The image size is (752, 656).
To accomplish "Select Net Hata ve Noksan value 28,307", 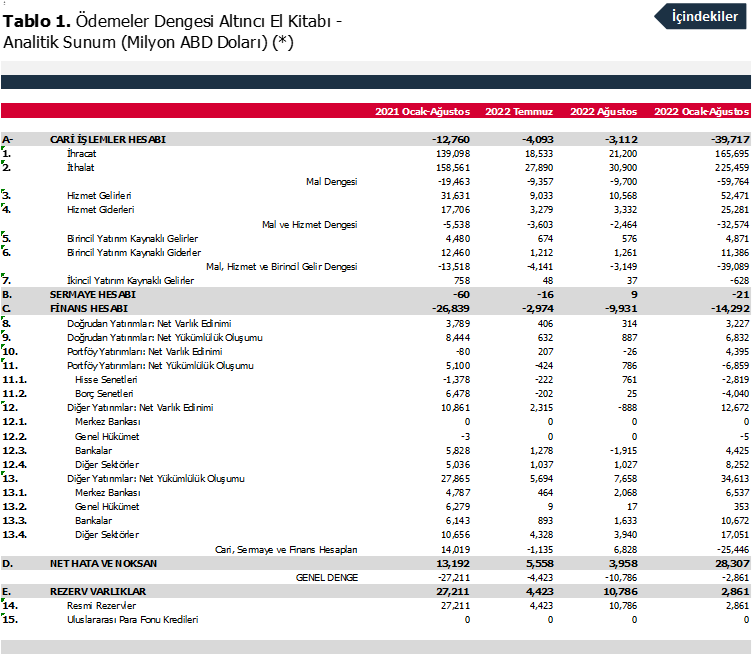I will click(732, 563).
